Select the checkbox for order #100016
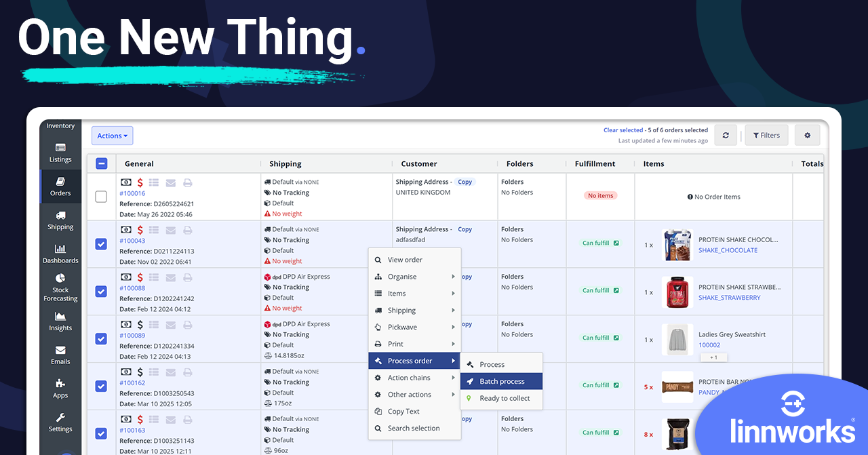This screenshot has width=868, height=455. pyautogui.click(x=101, y=196)
